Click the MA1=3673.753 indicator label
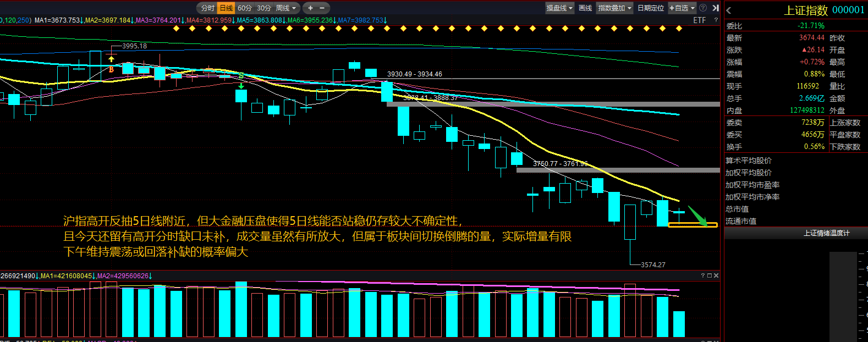Screen dimensions: 868x342 click(x=59, y=20)
